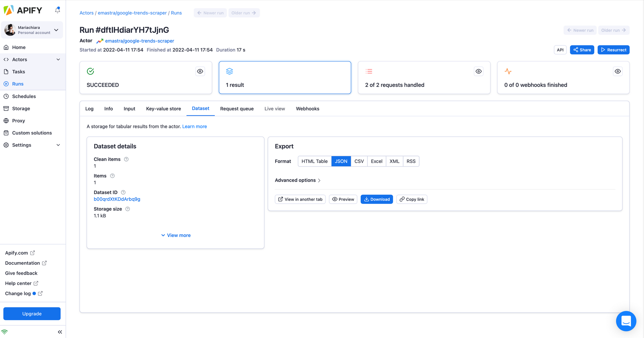
Task: Open the Mariachiara account switcher
Action: 32,30
